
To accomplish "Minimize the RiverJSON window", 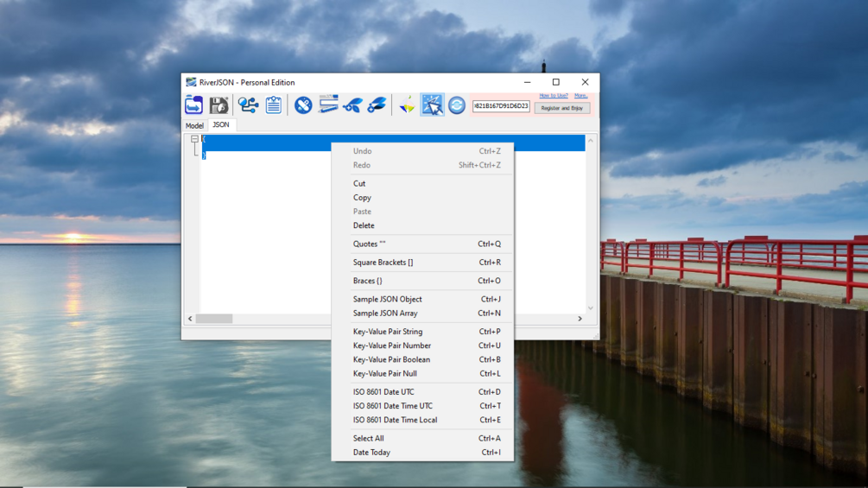I will [528, 82].
